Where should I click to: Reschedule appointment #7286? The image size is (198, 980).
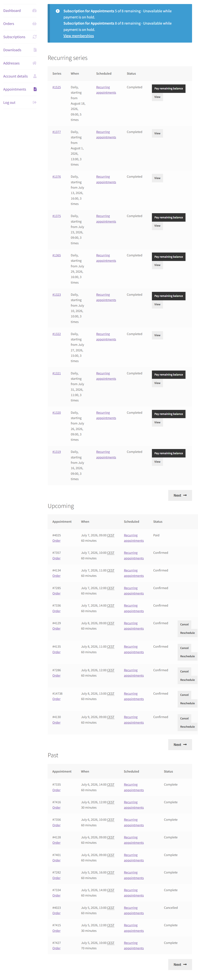187,680
